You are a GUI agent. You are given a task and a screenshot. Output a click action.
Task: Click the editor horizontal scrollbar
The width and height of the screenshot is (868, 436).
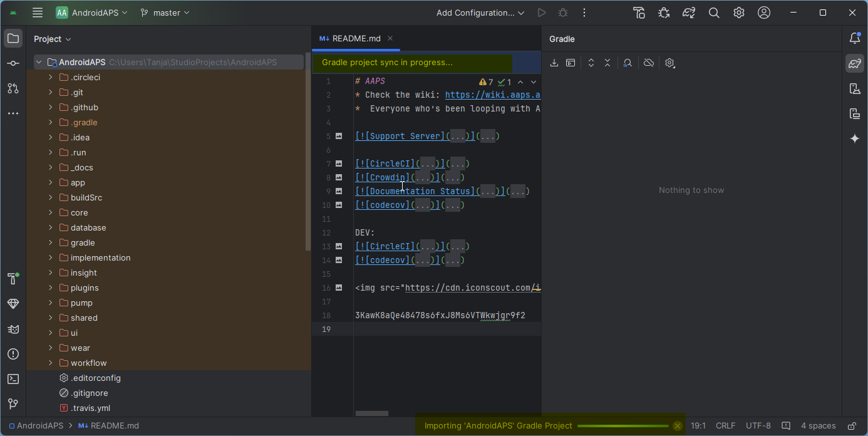(x=372, y=413)
